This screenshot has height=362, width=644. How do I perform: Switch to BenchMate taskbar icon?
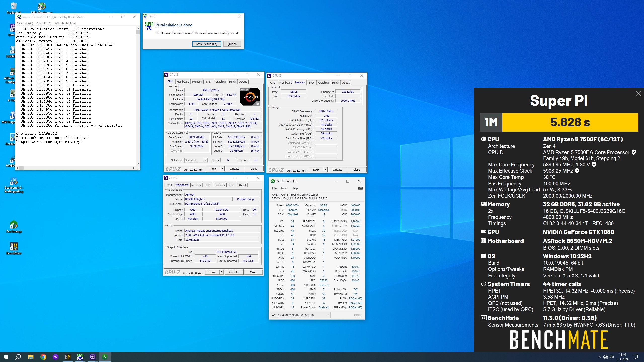point(68,357)
